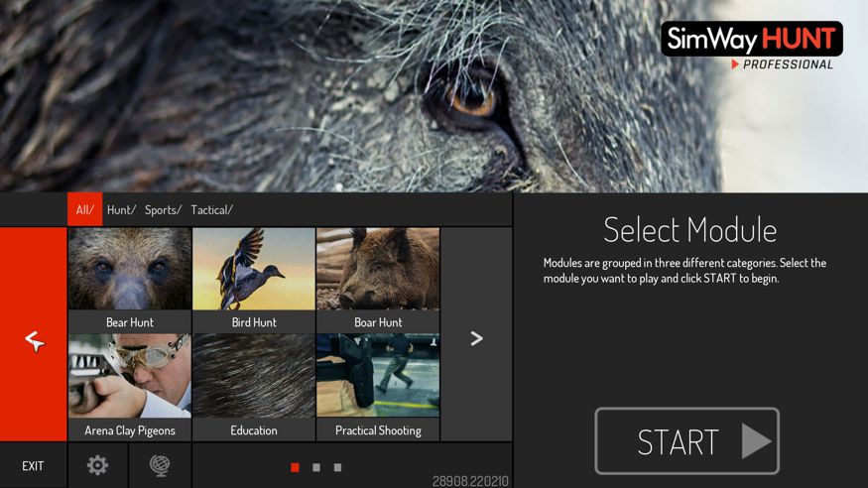This screenshot has height=488, width=868.
Task: Switch to the Hunt/ category tab
Action: pos(121,209)
